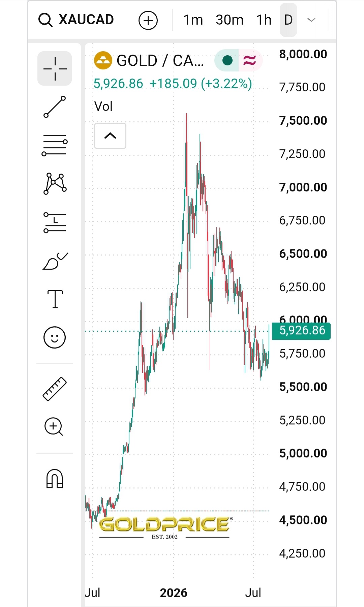Select the brush drawing tool
The width and height of the screenshot is (364, 607).
[55, 261]
